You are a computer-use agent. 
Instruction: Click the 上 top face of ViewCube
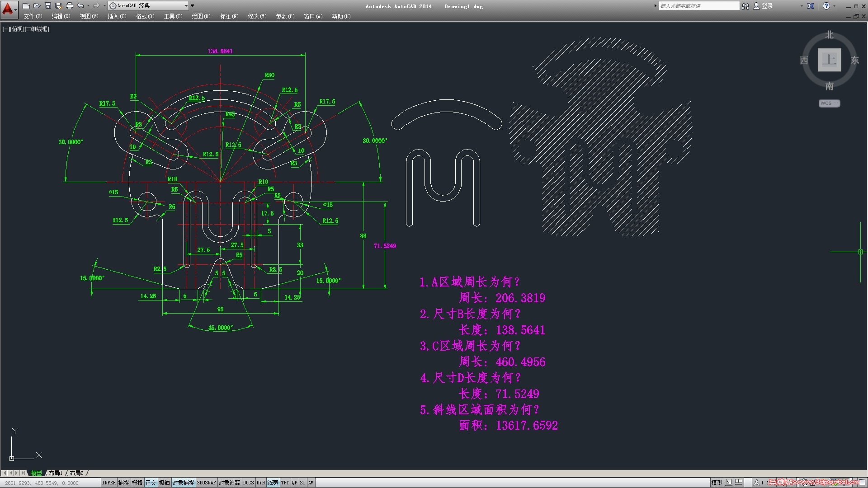pos(829,60)
